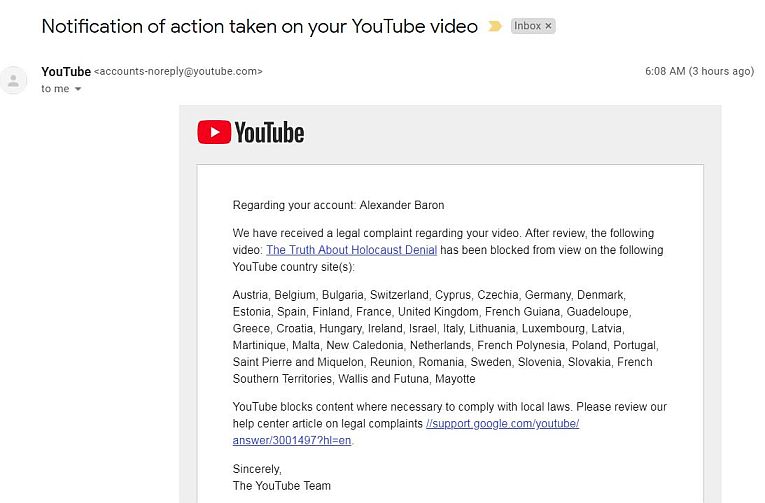Click the "to me" recipient text
The width and height of the screenshot is (765, 503).
tap(55, 89)
